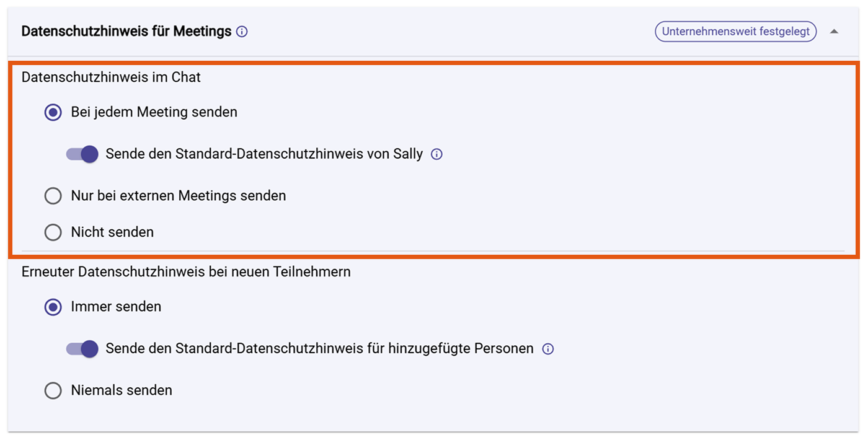Pick the 'Immer senden' radio button
This screenshot has height=440, width=868.
(53, 307)
